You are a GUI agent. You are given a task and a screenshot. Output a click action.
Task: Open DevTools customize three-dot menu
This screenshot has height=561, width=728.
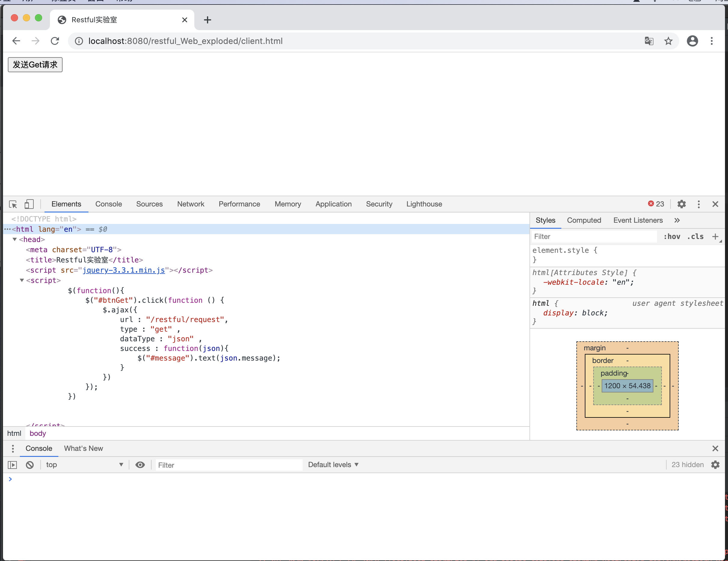click(699, 204)
